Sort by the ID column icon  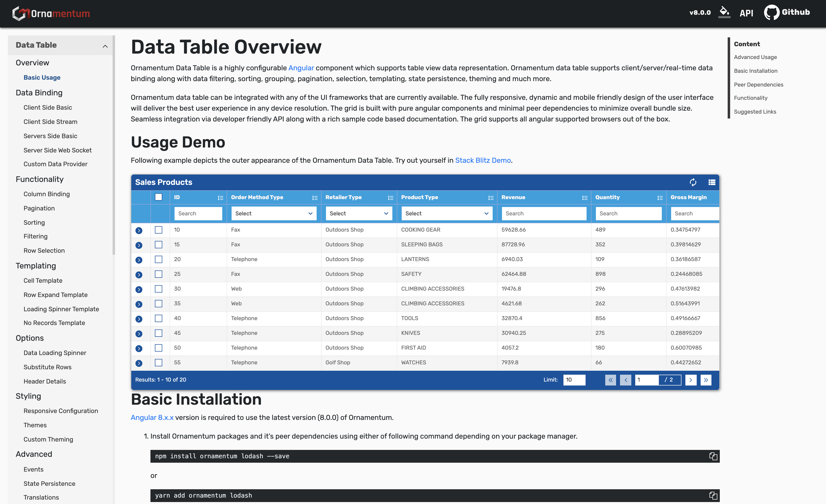click(220, 198)
